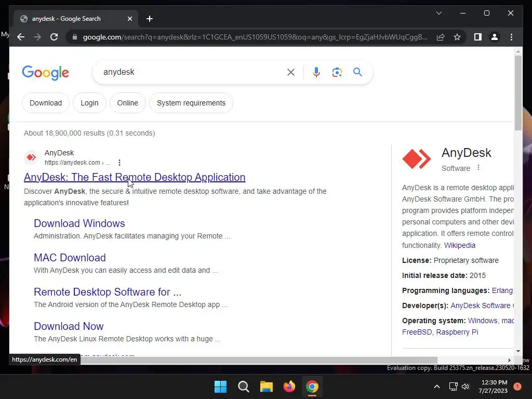Open the notification badge

click(x=517, y=387)
